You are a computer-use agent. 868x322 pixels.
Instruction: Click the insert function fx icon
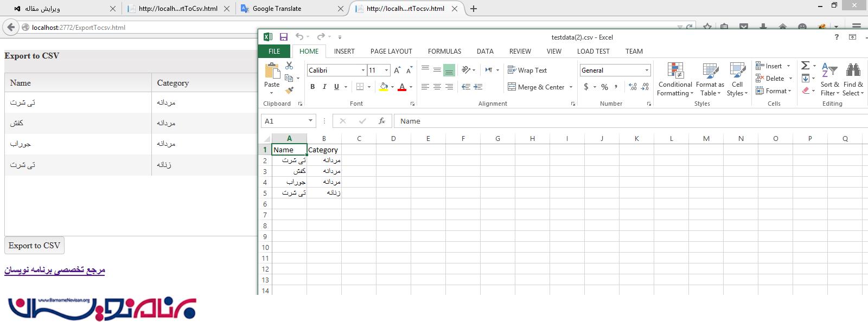(382, 121)
